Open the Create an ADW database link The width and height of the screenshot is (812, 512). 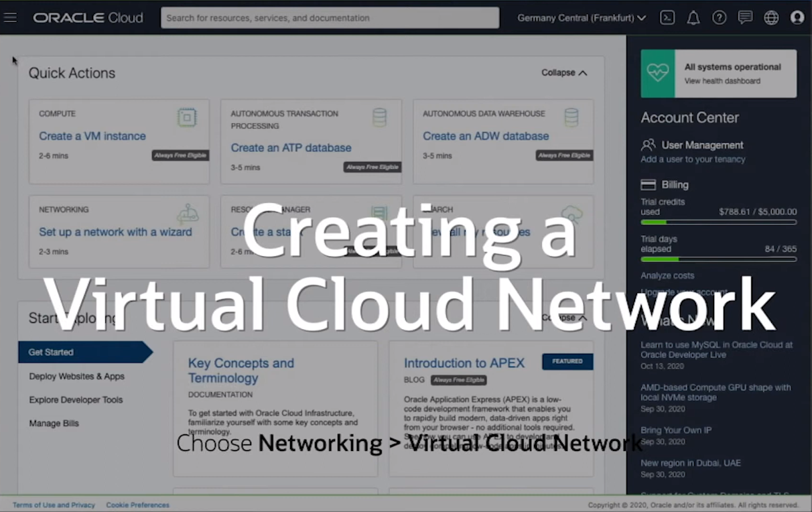484,136
